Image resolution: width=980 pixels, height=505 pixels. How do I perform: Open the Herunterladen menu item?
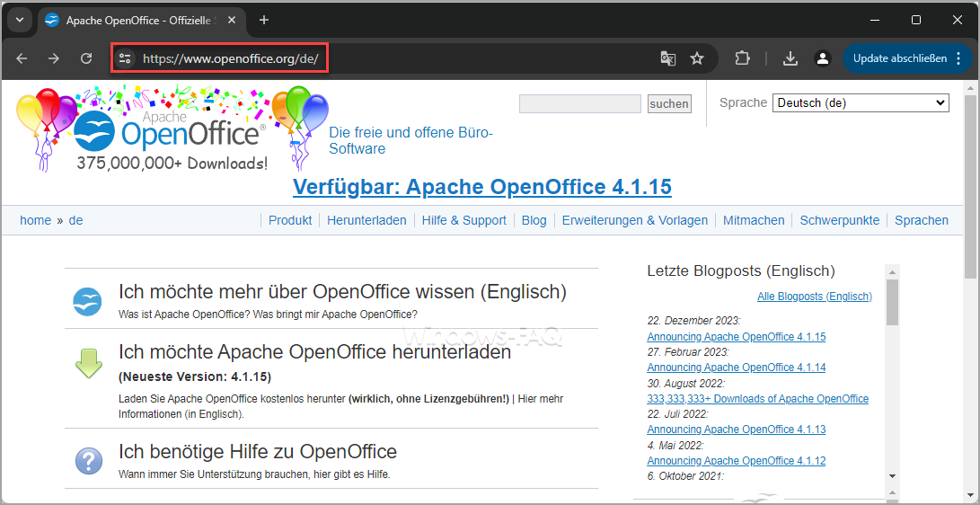366,220
